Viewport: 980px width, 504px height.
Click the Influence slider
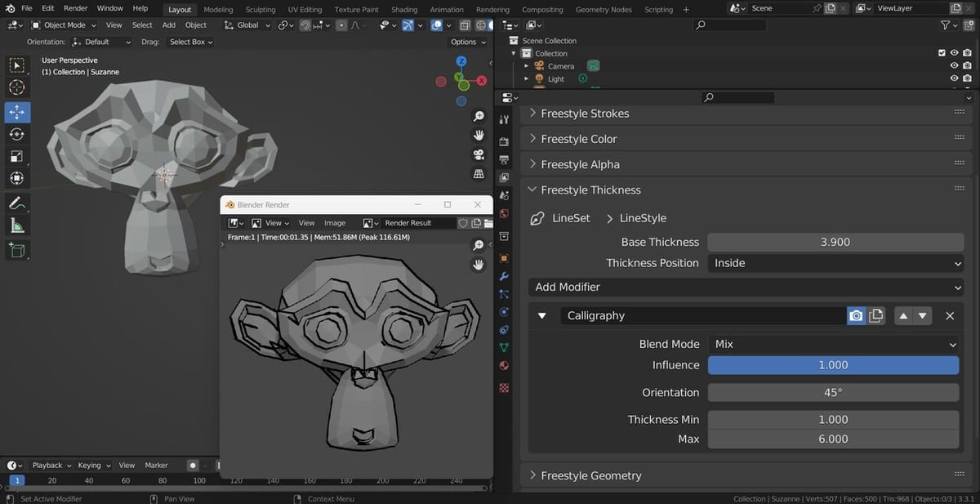tap(833, 365)
